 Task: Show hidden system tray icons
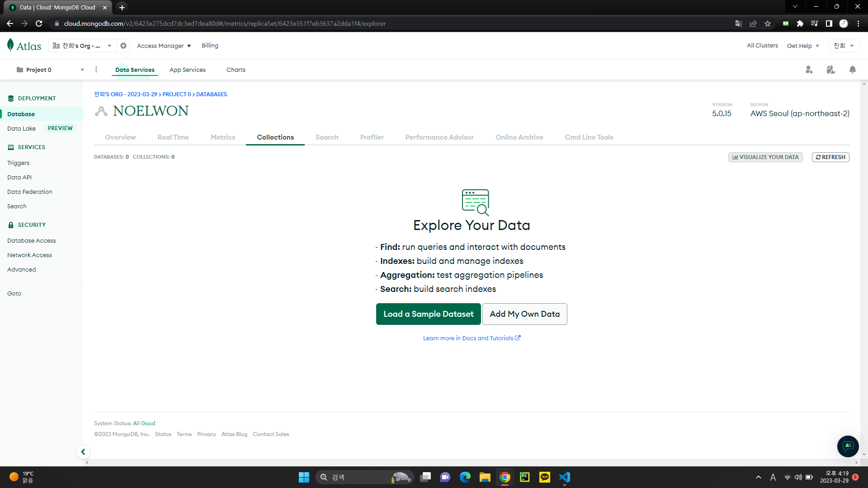(x=759, y=477)
